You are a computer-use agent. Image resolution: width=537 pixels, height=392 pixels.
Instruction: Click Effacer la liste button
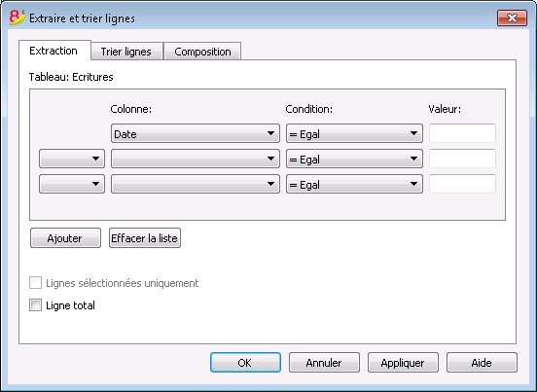click(145, 238)
